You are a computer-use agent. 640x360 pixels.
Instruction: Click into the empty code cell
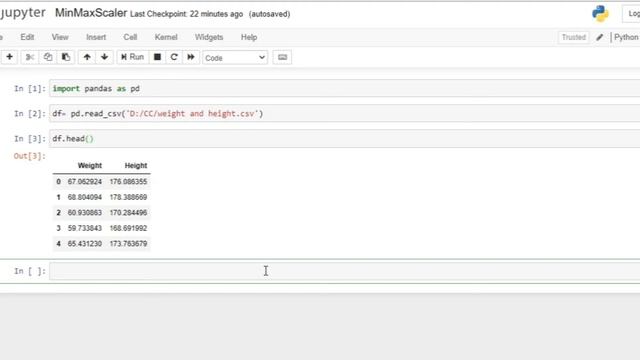coord(345,271)
